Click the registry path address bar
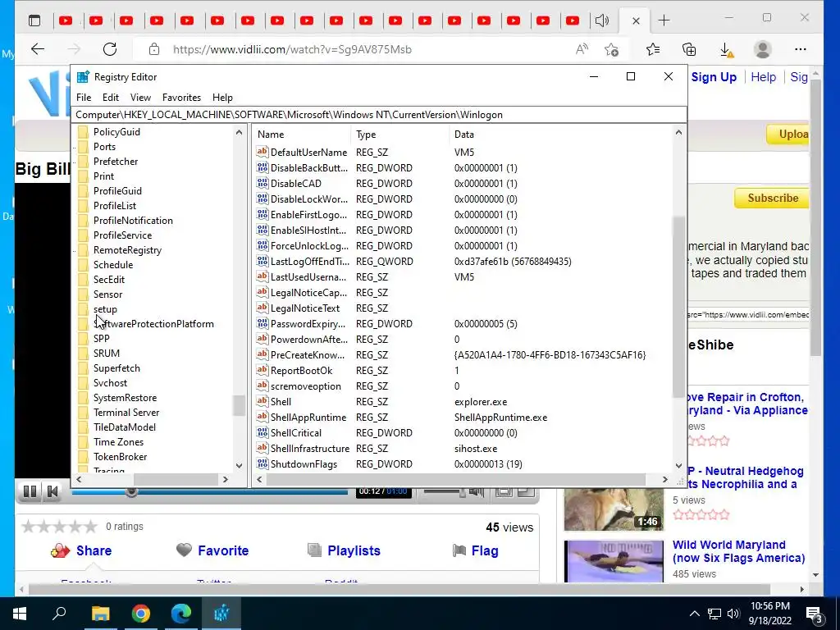The image size is (840, 630). [x=378, y=115]
